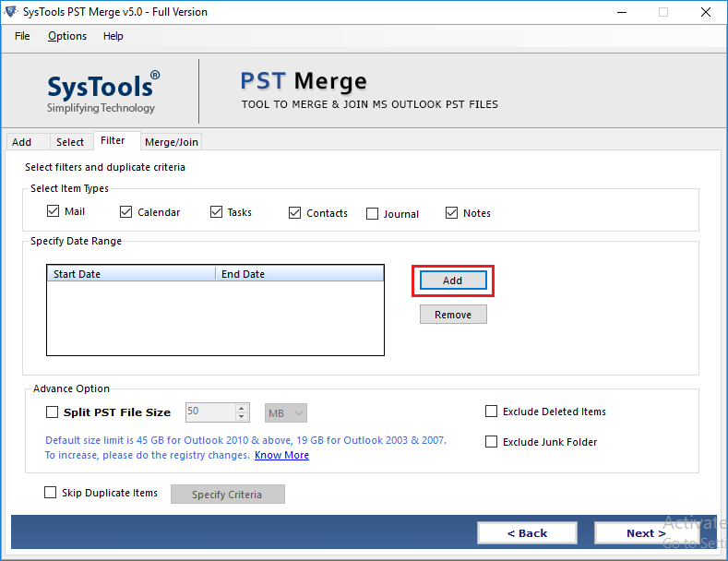Check Exclude Deleted Items
Image resolution: width=728 pixels, height=561 pixels.
click(x=491, y=412)
